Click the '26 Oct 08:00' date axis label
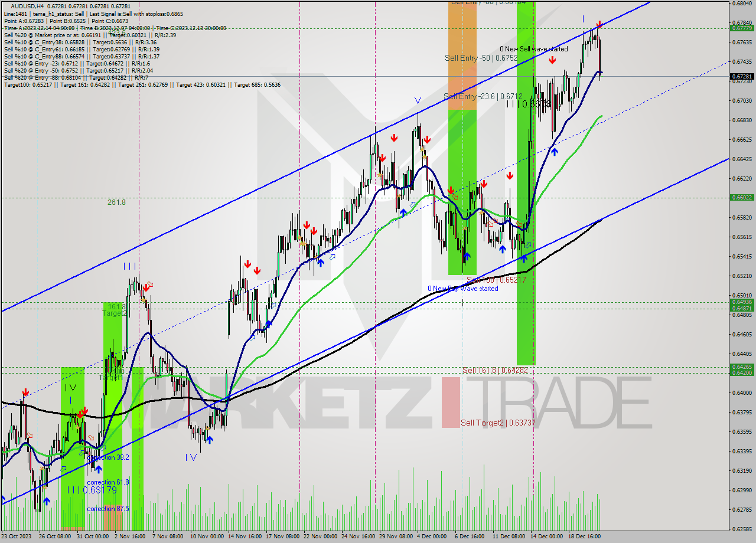The image size is (756, 543). pyautogui.click(x=56, y=537)
